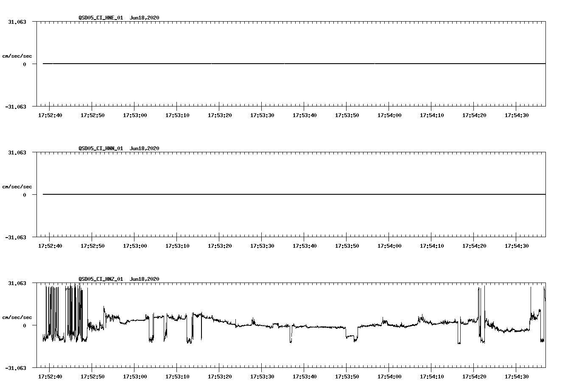Select the -31.063 lower limit on HNE chart
This screenshot has height=392, width=576.
click(16, 107)
